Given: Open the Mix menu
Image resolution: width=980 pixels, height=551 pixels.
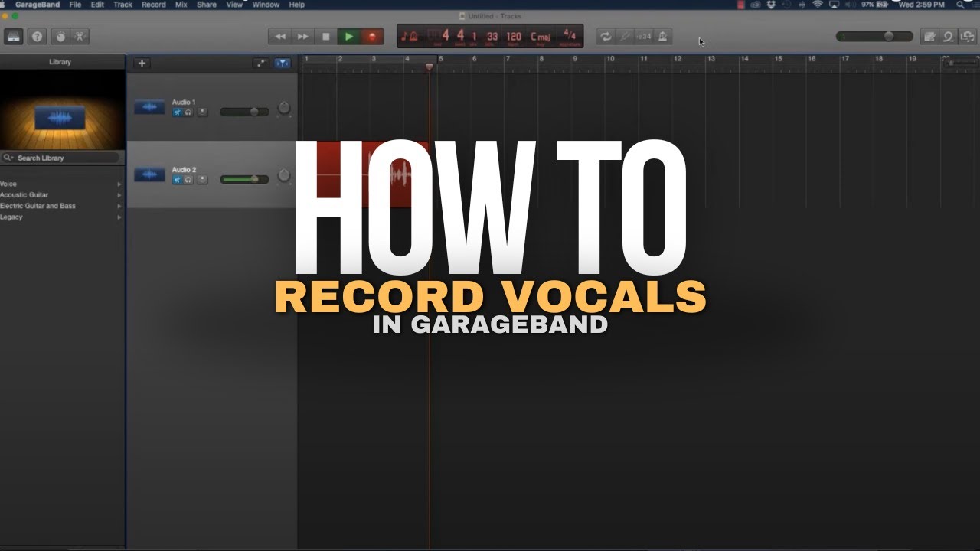Looking at the screenshot, I should 181,5.
